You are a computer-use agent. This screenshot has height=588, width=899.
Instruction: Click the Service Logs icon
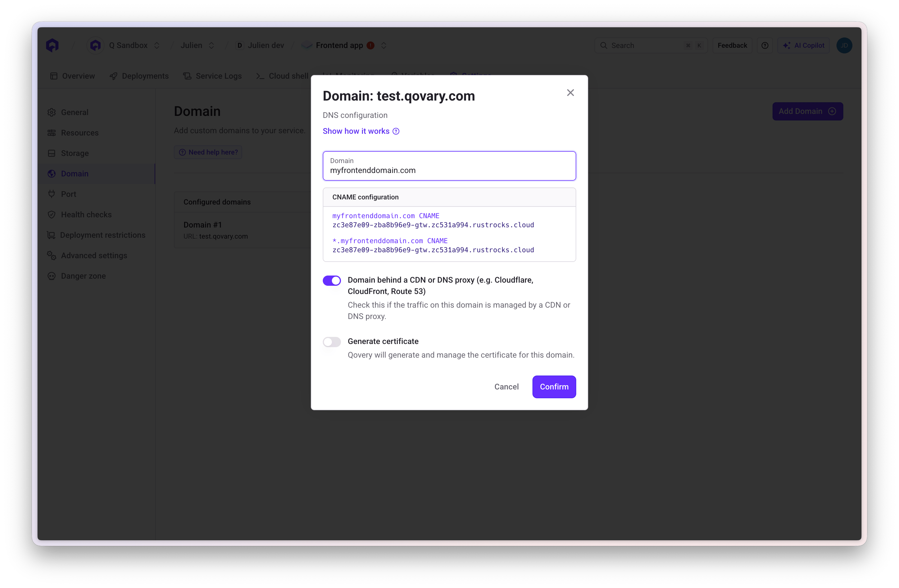[187, 76]
